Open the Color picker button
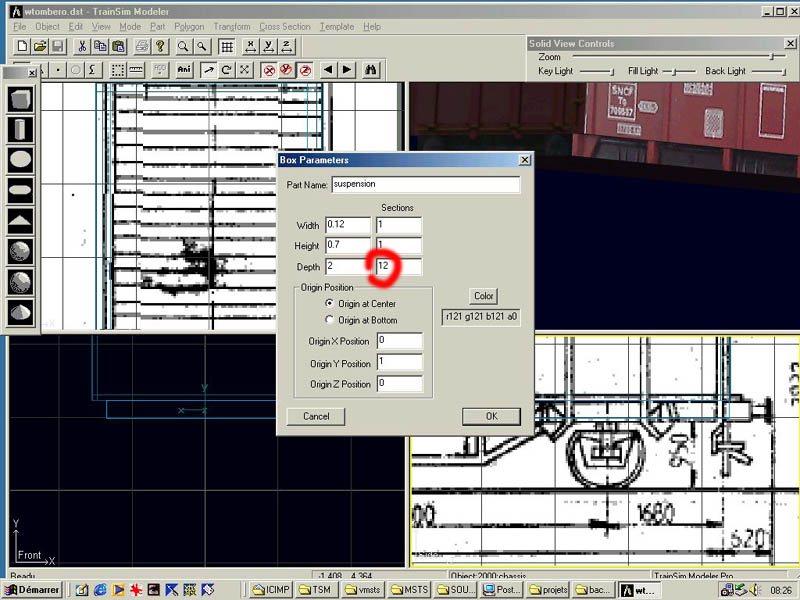The width and height of the screenshot is (800, 600). click(484, 296)
